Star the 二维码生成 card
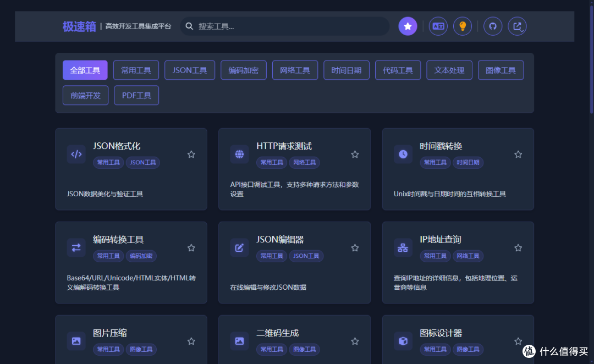 pos(355,341)
